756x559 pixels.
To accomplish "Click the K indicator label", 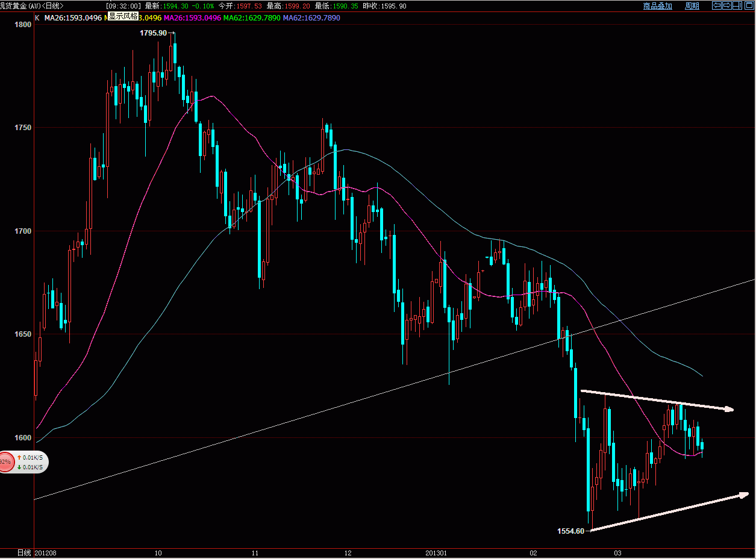I will pyautogui.click(x=37, y=18).
